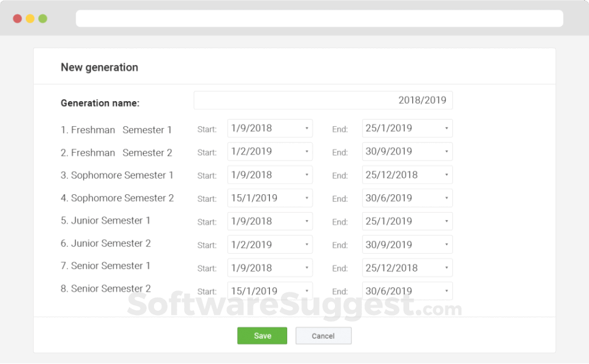The height and width of the screenshot is (364, 589).
Task: Click the Cancel button
Action: [x=323, y=335]
